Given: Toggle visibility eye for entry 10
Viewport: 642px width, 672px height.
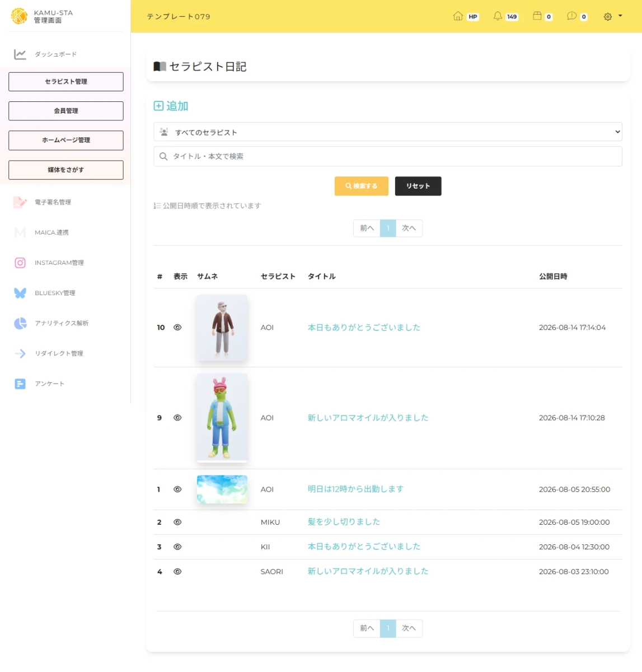Looking at the screenshot, I should coord(177,328).
